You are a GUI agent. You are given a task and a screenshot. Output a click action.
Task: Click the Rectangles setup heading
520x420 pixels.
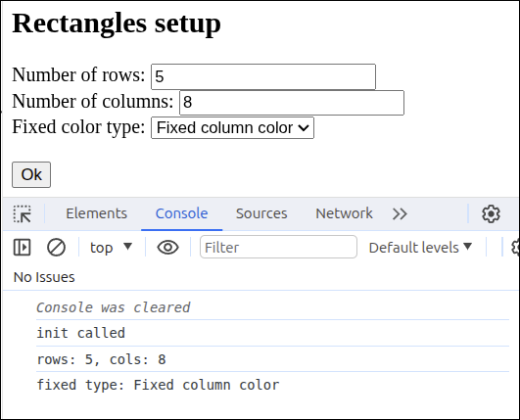click(x=117, y=23)
